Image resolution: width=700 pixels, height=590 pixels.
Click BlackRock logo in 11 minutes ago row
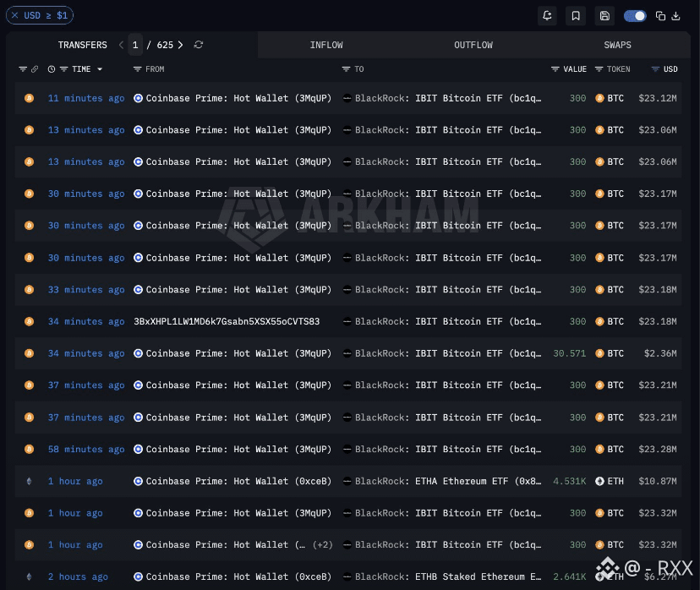click(347, 98)
